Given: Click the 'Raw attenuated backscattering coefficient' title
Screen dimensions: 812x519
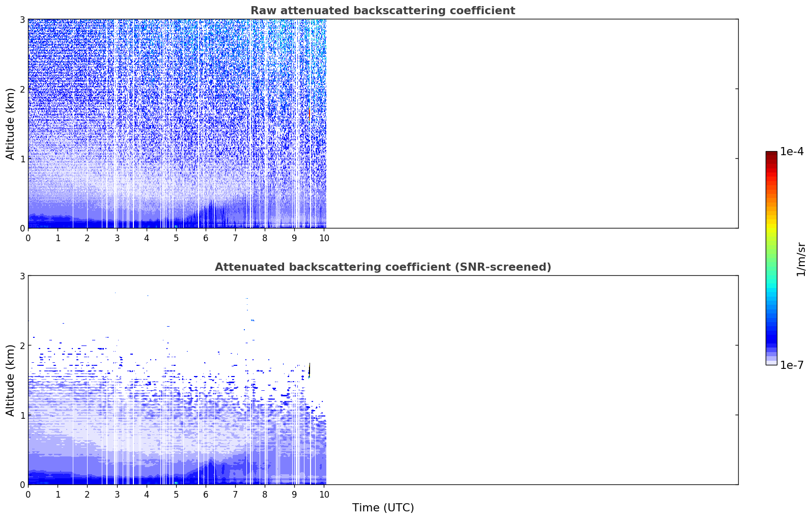Looking at the screenshot, I should coord(383,11).
